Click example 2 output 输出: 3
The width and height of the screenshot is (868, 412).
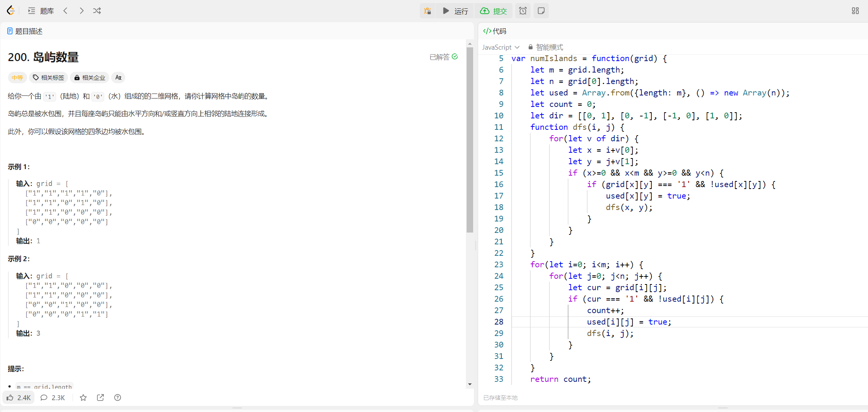pyautogui.click(x=28, y=333)
